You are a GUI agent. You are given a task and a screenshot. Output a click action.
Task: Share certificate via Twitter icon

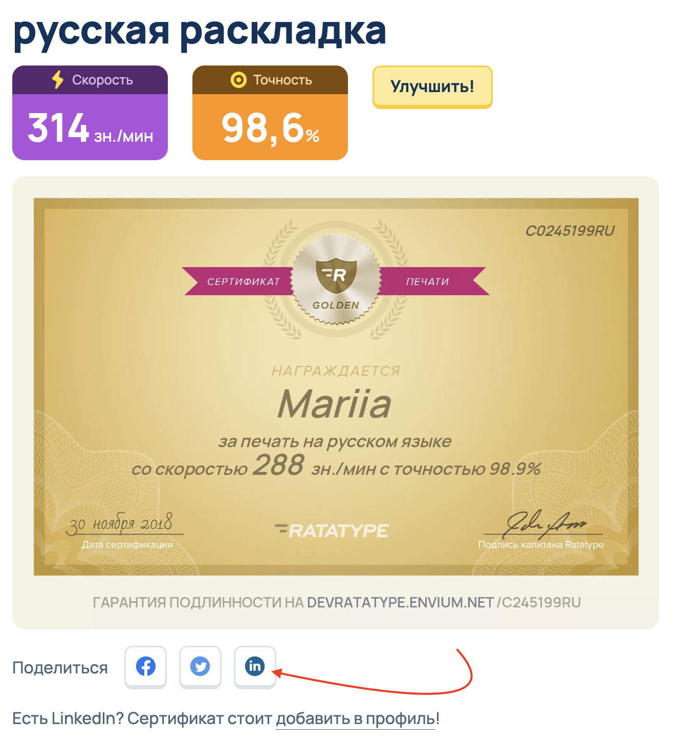[200, 667]
